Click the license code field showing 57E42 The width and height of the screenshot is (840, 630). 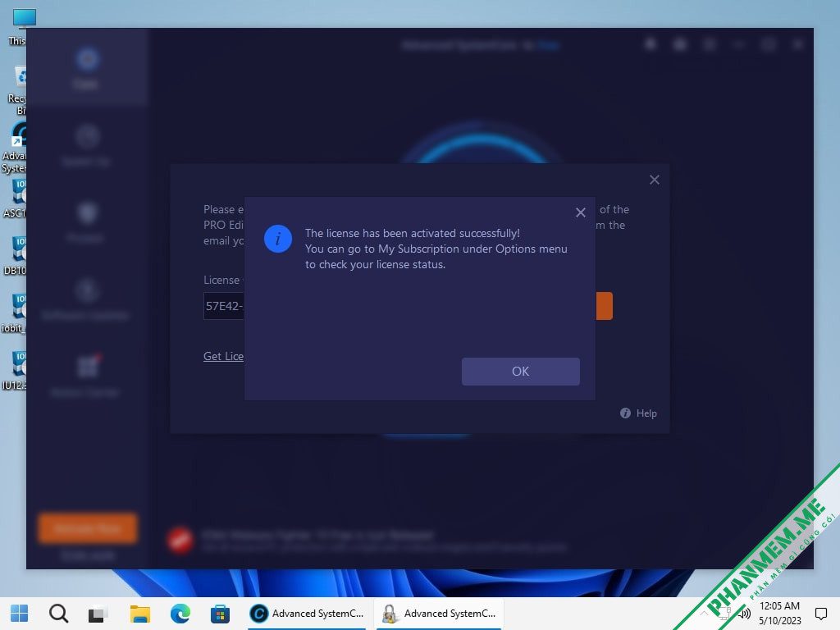[224, 306]
